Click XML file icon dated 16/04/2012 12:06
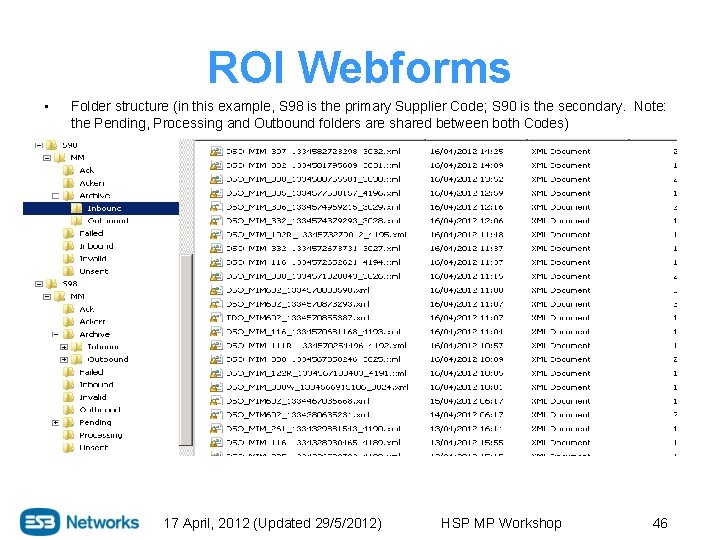Image resolution: width=720 pixels, height=540 pixels. point(216,220)
